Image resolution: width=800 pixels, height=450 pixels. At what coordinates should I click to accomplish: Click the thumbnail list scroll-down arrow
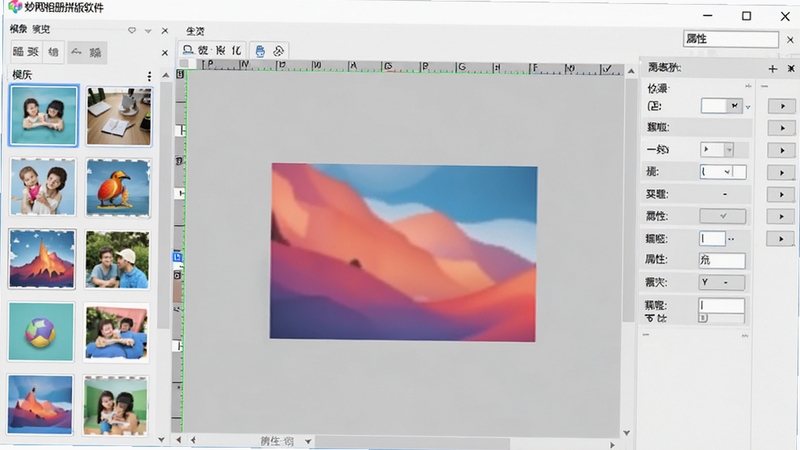(x=161, y=439)
